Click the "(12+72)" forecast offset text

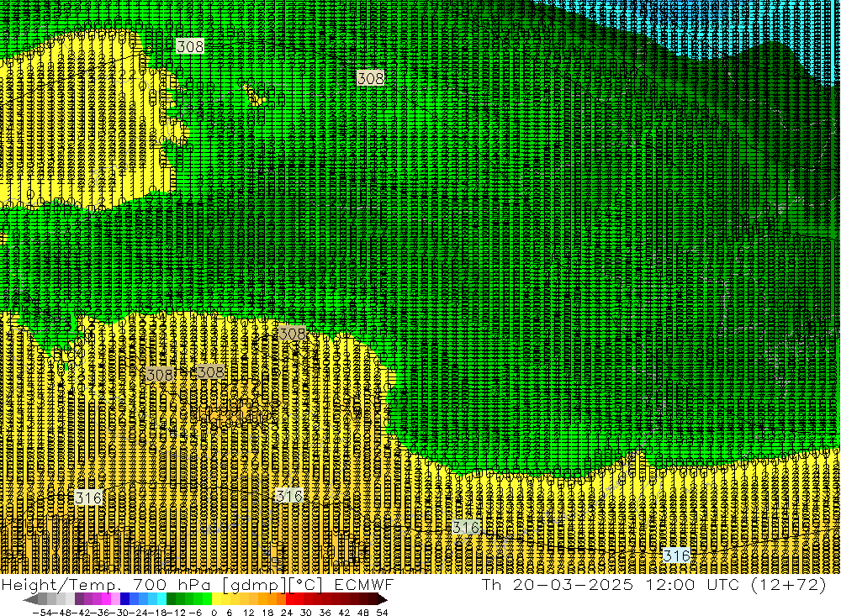[789, 584]
